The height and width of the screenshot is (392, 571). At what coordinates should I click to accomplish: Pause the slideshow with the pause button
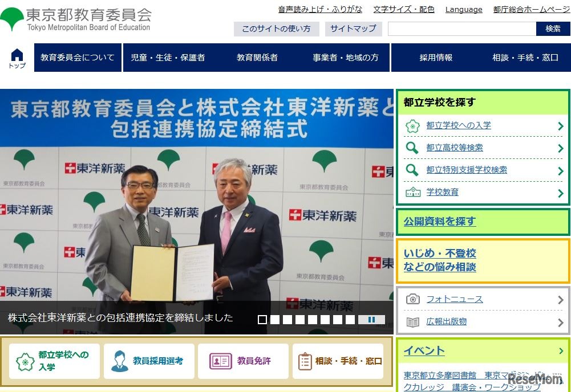(x=371, y=320)
